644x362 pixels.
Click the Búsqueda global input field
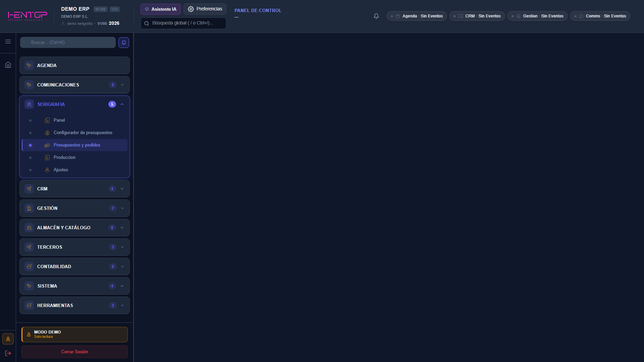(x=183, y=23)
